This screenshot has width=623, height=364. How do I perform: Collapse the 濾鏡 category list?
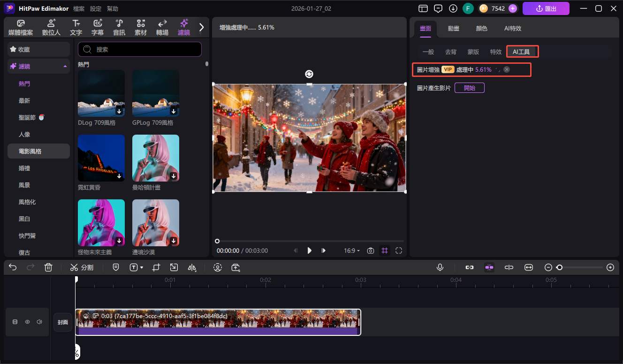[65, 67]
